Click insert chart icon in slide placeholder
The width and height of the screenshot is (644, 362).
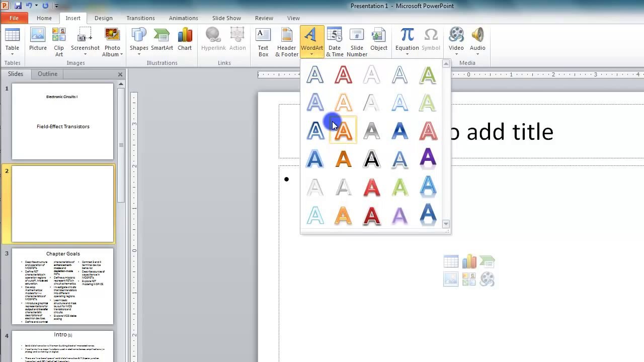[469, 261]
